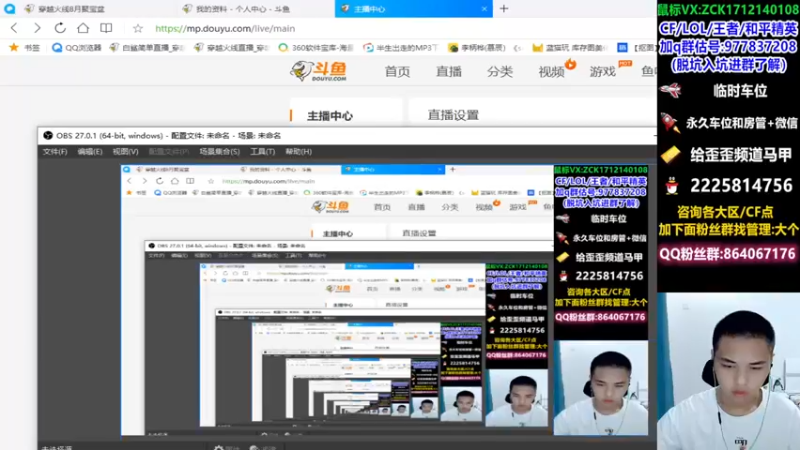Click the QQ browser logo icon
The width and height of the screenshot is (800, 450).
coord(9,9)
